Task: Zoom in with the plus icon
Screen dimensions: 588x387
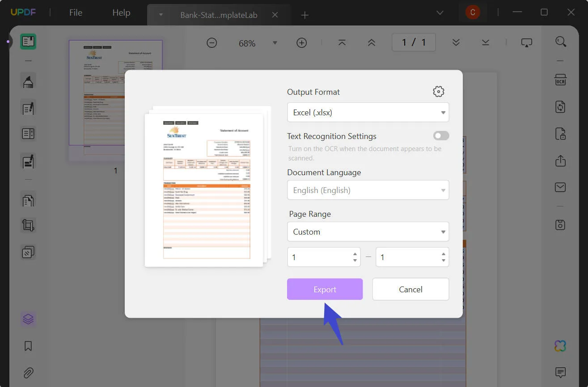Action: (x=302, y=43)
